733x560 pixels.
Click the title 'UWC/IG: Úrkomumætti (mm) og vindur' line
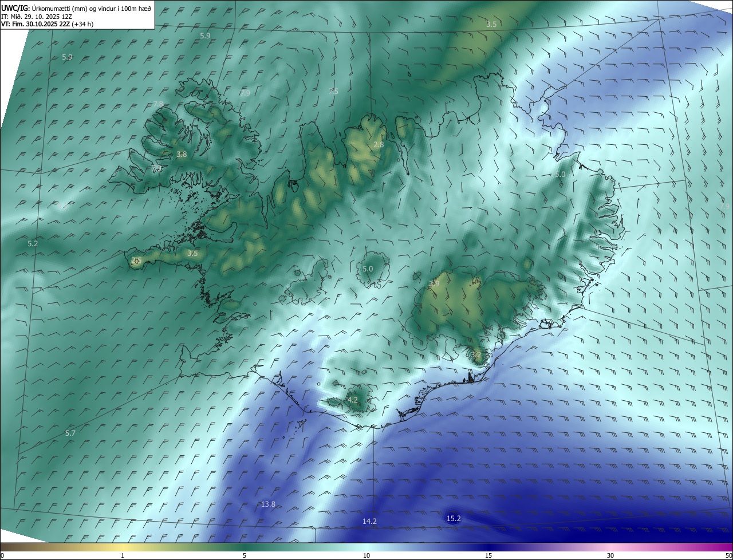coord(76,8)
